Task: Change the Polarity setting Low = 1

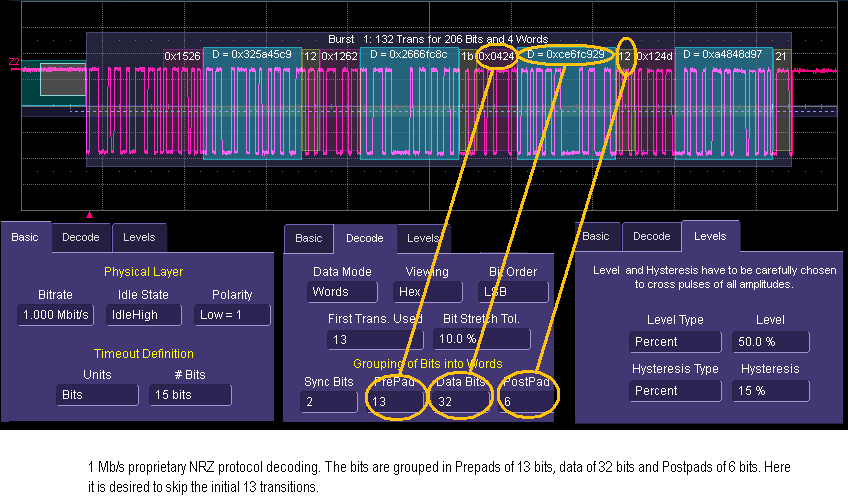Action: [x=232, y=315]
